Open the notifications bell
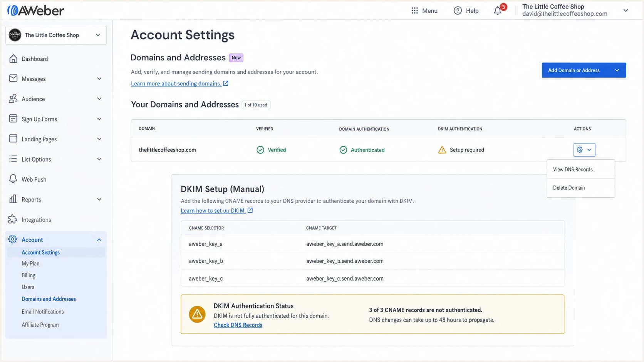644x362 pixels. (x=498, y=11)
